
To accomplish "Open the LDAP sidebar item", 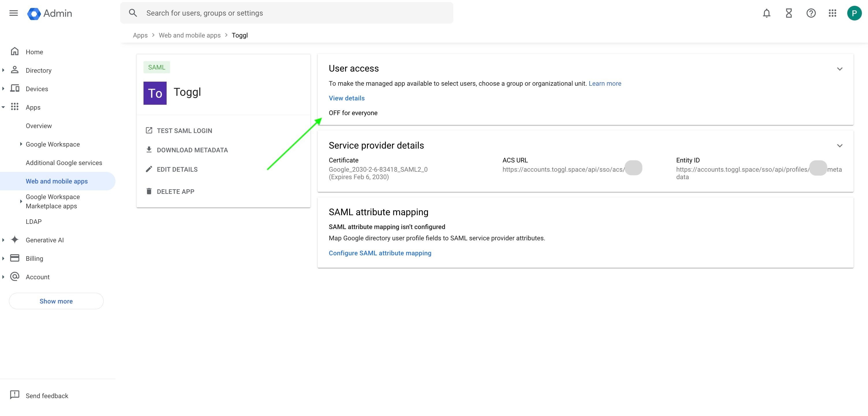I will point(34,222).
